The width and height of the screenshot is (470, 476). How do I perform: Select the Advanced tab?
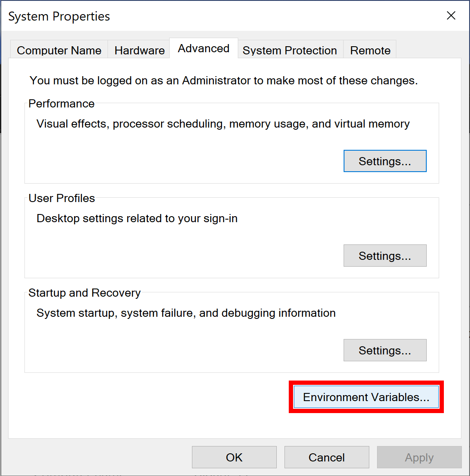coord(204,48)
